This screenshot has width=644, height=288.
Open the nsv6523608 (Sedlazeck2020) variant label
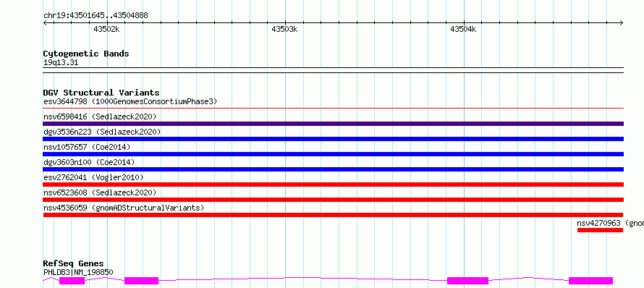[x=100, y=192]
